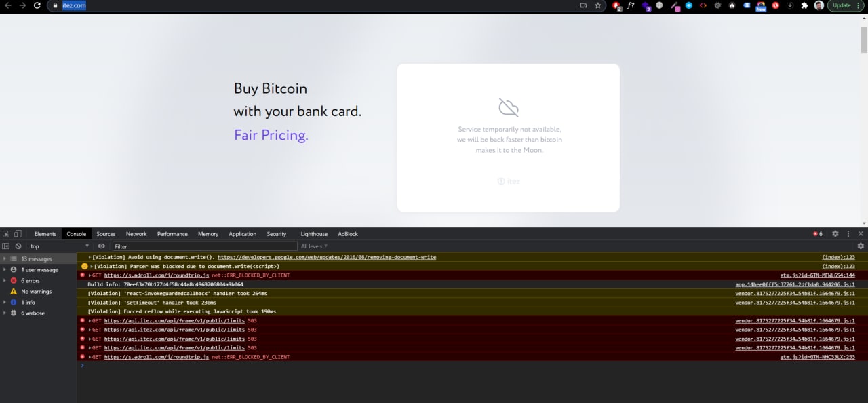This screenshot has height=403, width=868.
Task: Switch to the Elements tab
Action: tap(45, 234)
